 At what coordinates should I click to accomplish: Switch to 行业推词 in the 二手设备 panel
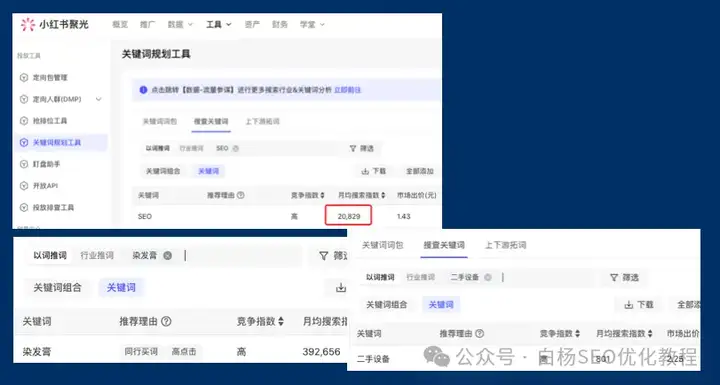421,277
